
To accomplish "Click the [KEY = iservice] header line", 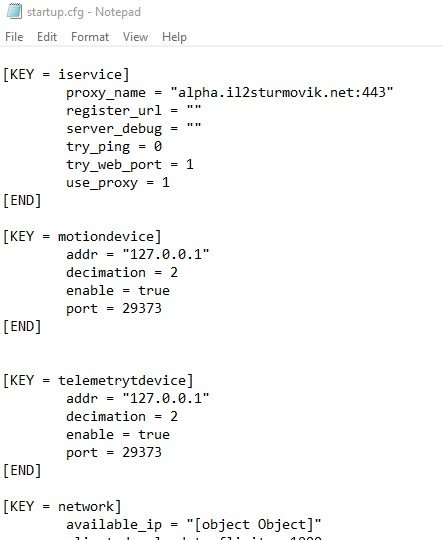I will pyautogui.click(x=66, y=74).
